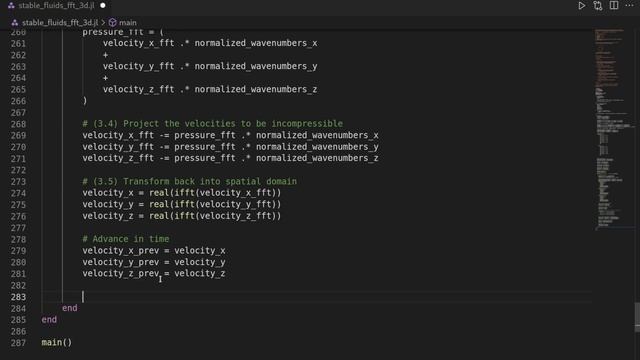This screenshot has height=360, width=640.
Task: Click the unsaved dot on the file tab
Action: click(103, 6)
